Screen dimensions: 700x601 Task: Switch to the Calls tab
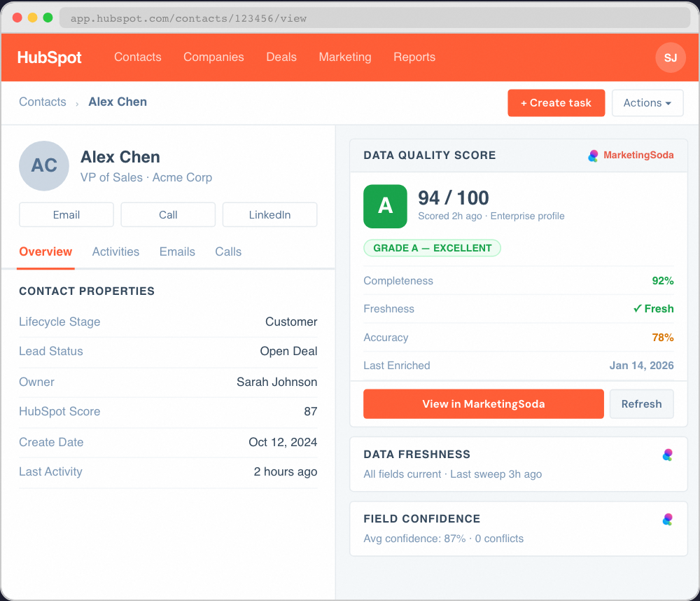(228, 251)
